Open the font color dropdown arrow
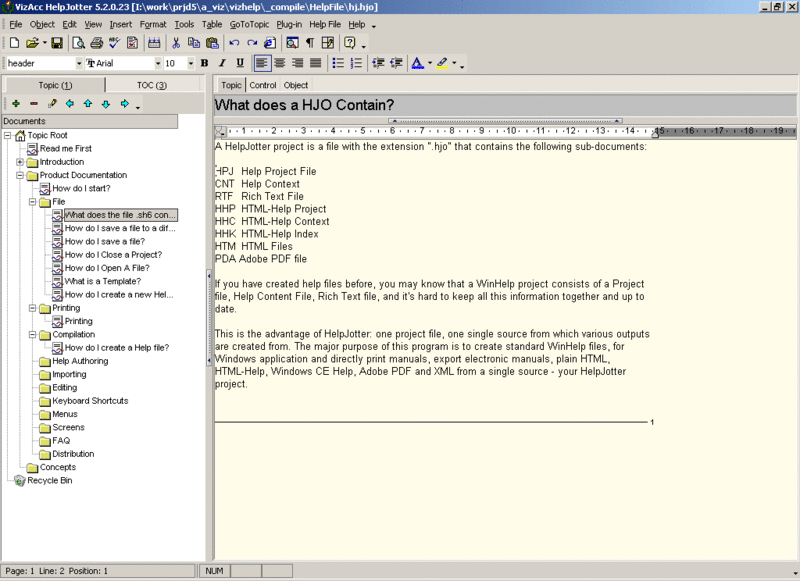This screenshot has width=800, height=581. coord(430,63)
